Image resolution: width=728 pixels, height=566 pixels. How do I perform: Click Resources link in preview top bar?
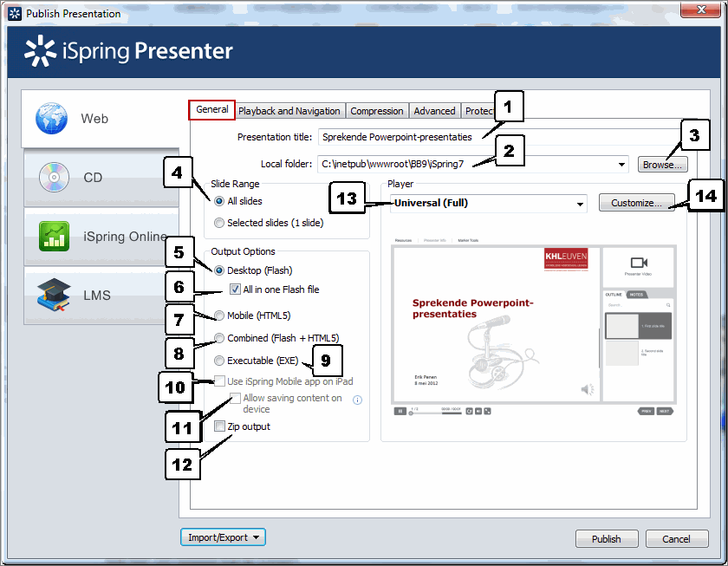click(404, 240)
